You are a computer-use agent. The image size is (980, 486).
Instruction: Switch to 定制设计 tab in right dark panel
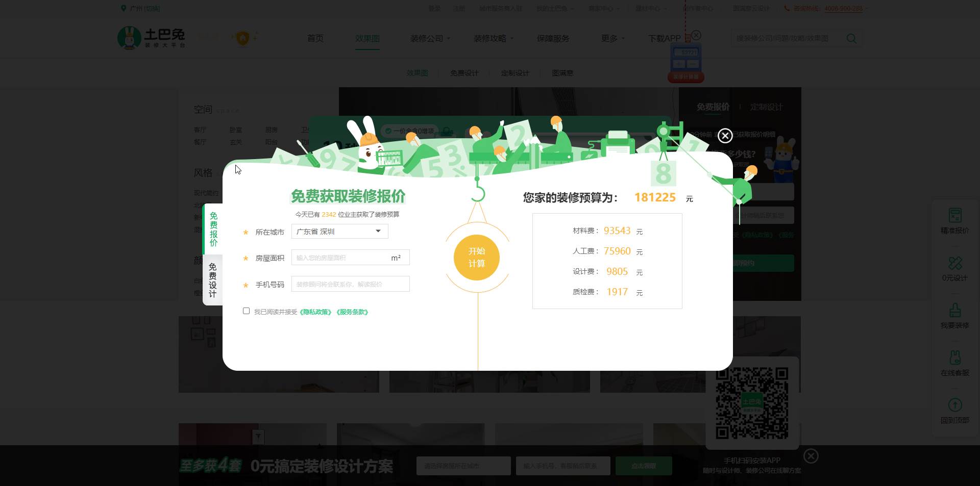[766, 107]
